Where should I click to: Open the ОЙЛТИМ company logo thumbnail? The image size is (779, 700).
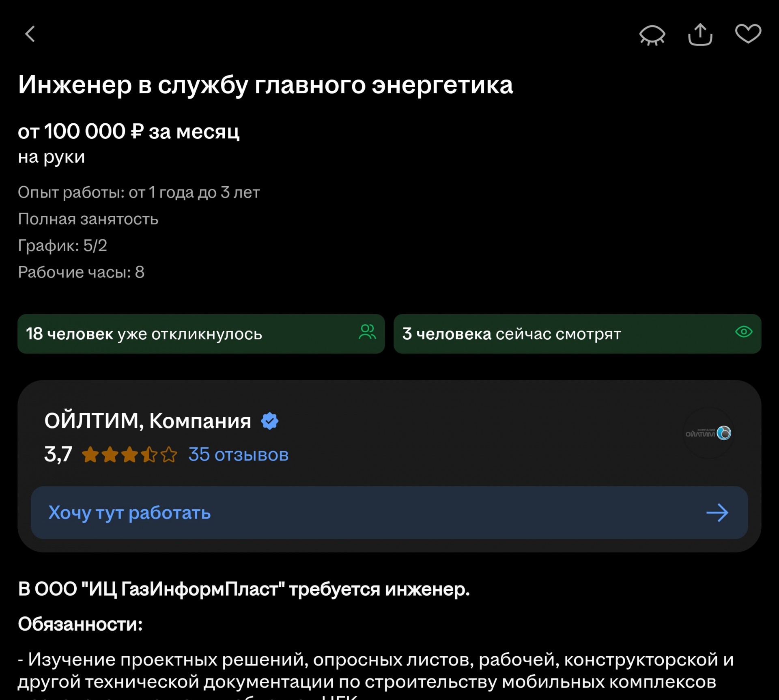click(708, 433)
